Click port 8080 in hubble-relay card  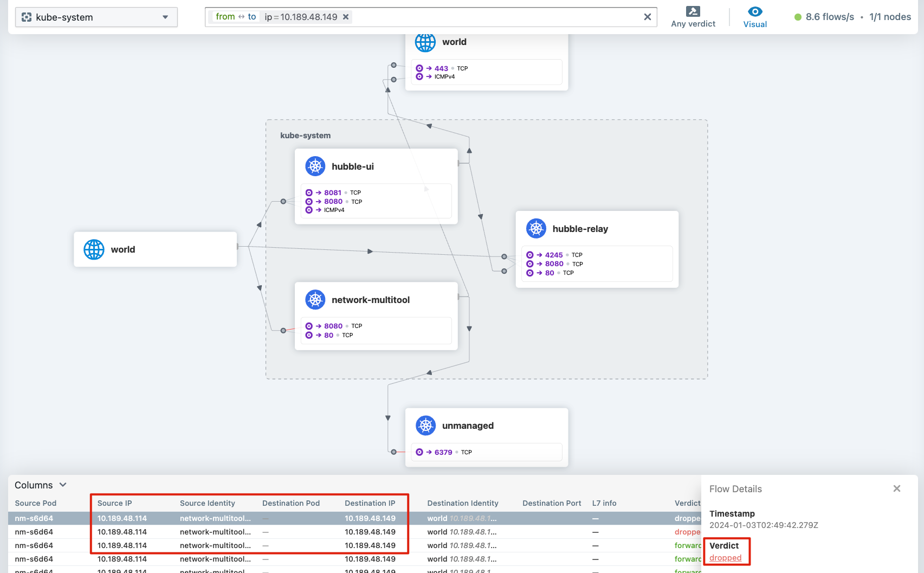coord(554,264)
